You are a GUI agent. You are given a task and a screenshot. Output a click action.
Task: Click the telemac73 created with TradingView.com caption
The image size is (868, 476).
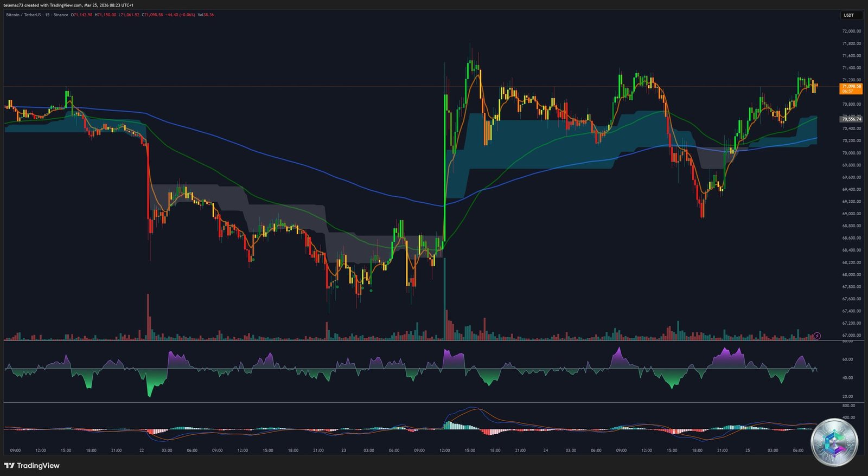[68, 5]
